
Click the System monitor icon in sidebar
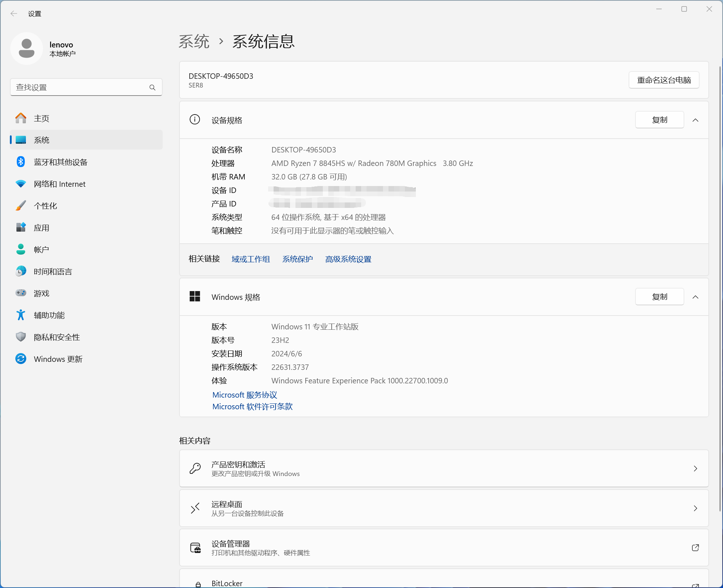pos(21,140)
